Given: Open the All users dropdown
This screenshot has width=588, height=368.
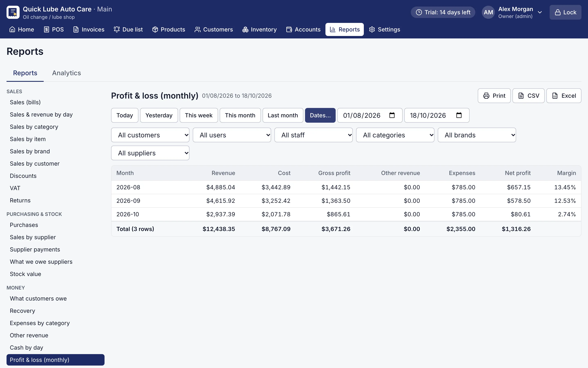Looking at the screenshot, I should 232,135.
